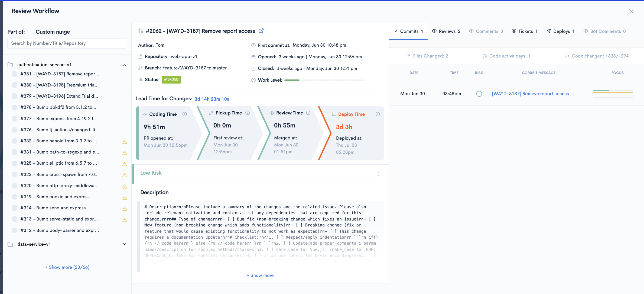
Task: Load more PRs with Show more (20/66)
Action: [67, 267]
